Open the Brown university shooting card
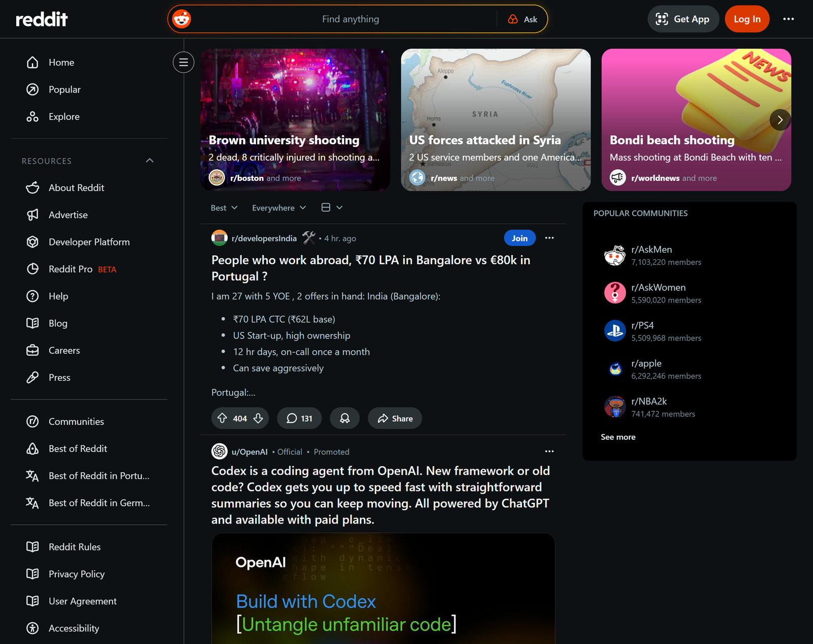The image size is (813, 644). [295, 120]
